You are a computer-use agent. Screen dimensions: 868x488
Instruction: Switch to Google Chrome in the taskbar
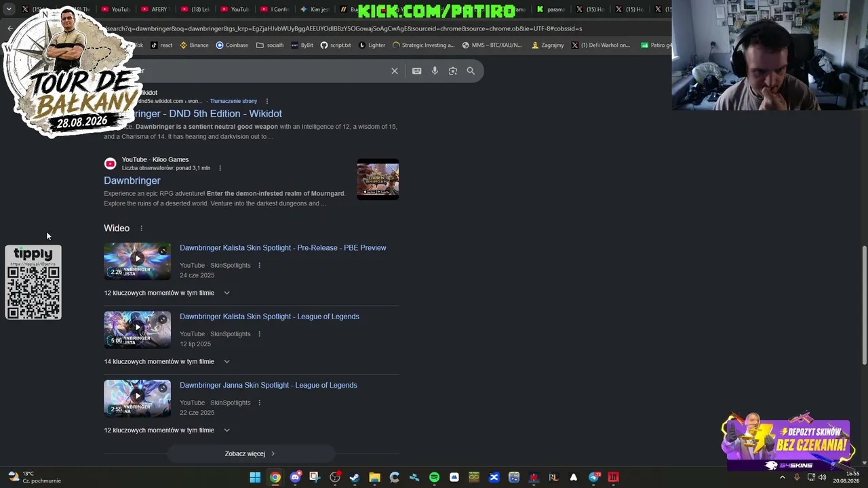[x=275, y=477]
